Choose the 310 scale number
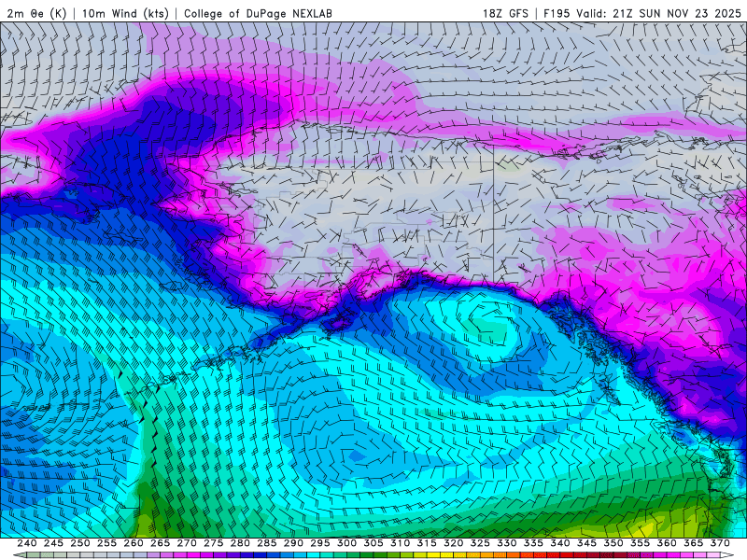This screenshot has width=747, height=560. click(401, 543)
